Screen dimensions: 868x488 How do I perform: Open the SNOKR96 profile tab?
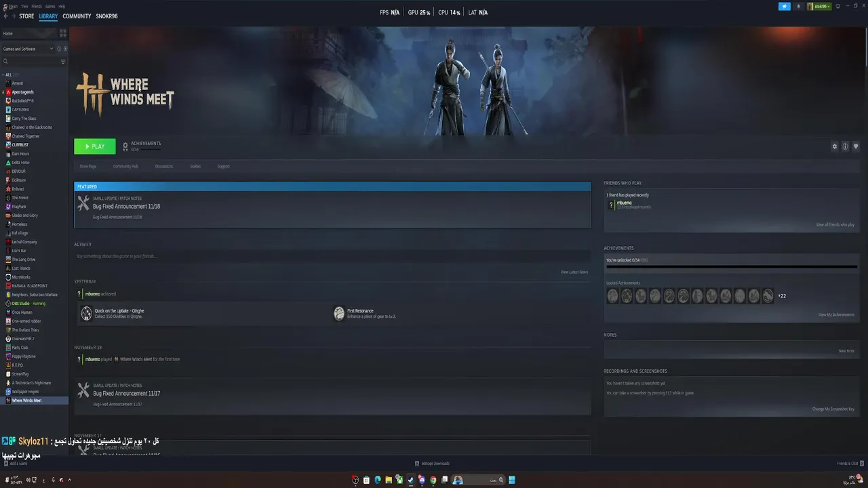click(x=106, y=16)
